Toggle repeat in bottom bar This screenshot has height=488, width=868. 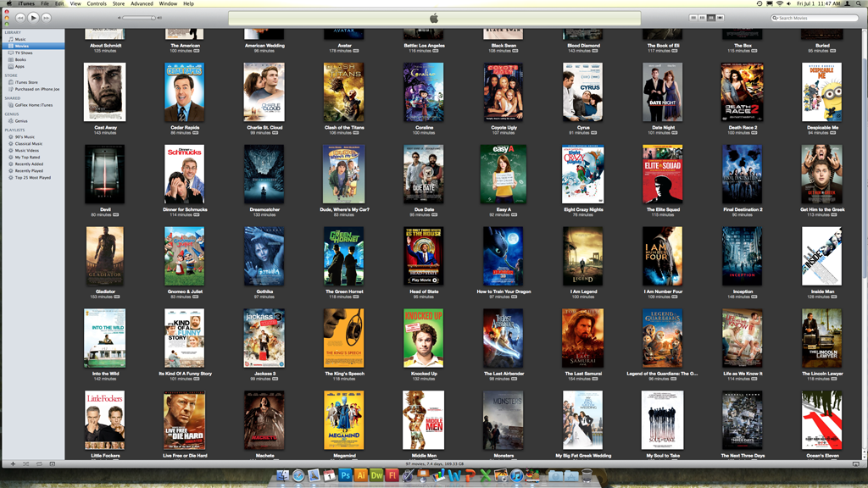(39, 463)
